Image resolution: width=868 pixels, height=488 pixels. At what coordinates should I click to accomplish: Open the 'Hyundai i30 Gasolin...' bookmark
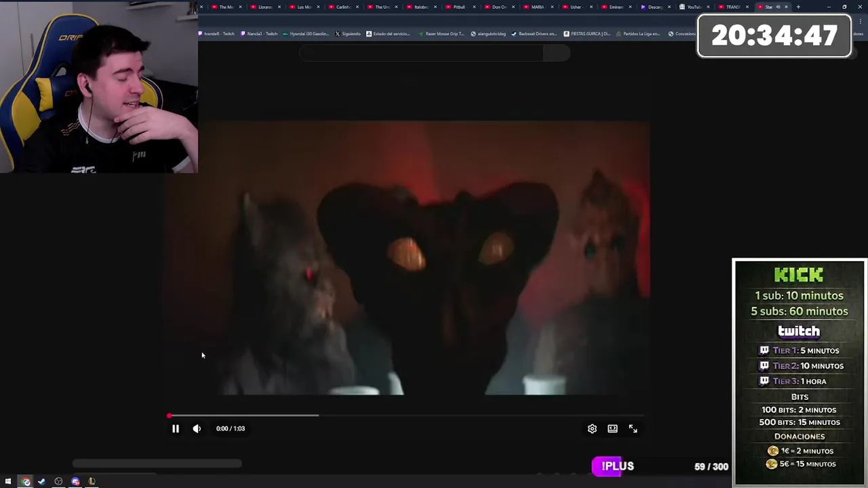306,34
